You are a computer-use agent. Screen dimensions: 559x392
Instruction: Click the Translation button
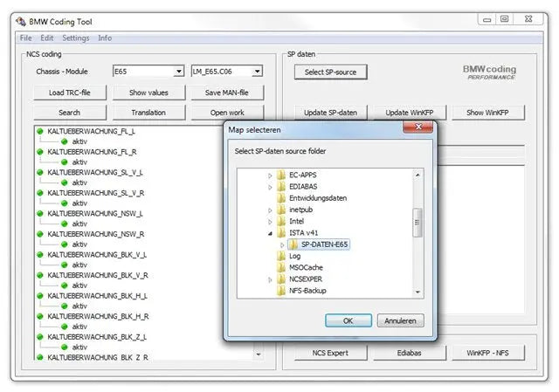[x=148, y=113]
